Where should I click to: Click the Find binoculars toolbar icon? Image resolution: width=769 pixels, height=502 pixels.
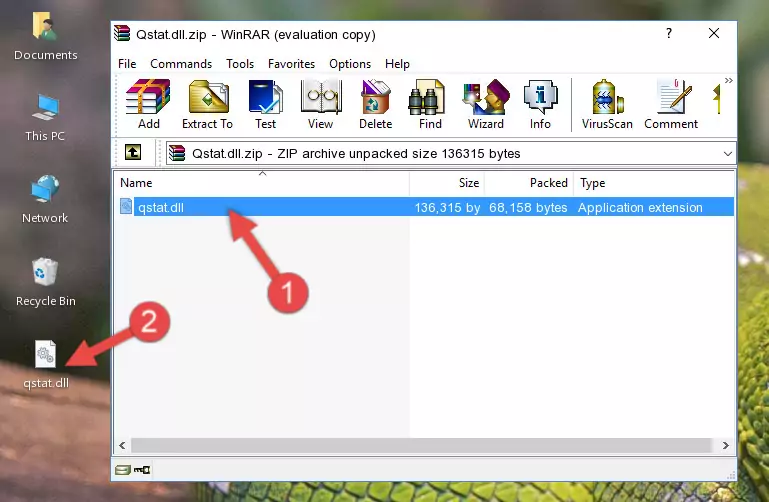[x=430, y=104]
